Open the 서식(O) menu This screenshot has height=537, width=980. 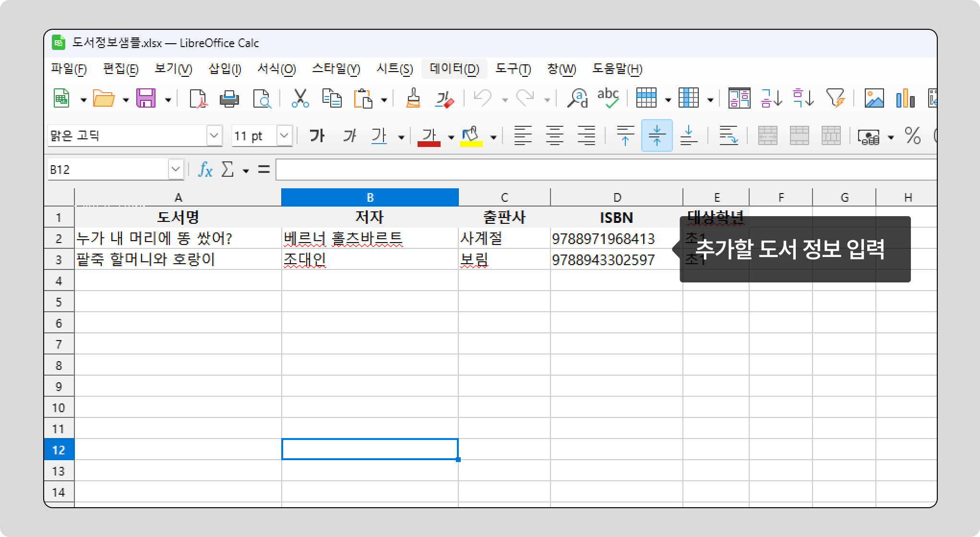[x=276, y=69]
